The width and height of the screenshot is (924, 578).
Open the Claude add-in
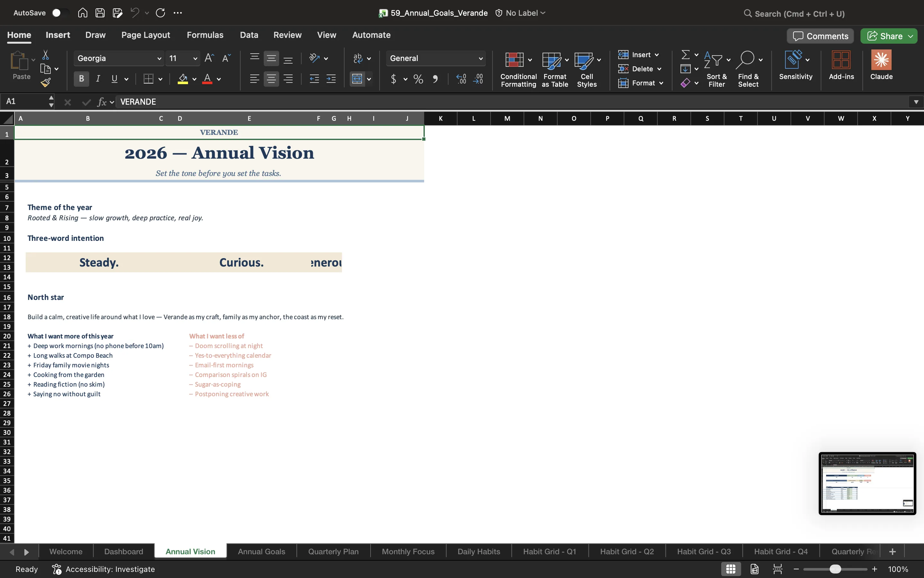[881, 65]
